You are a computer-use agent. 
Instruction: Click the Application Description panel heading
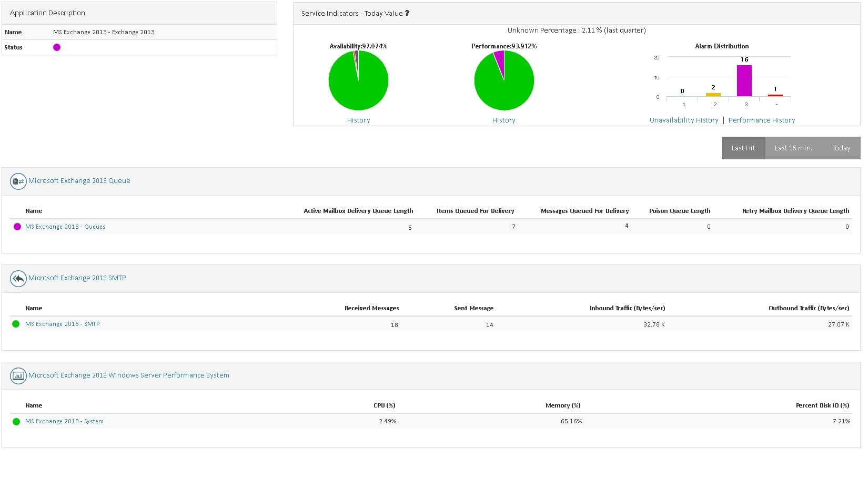tap(47, 13)
